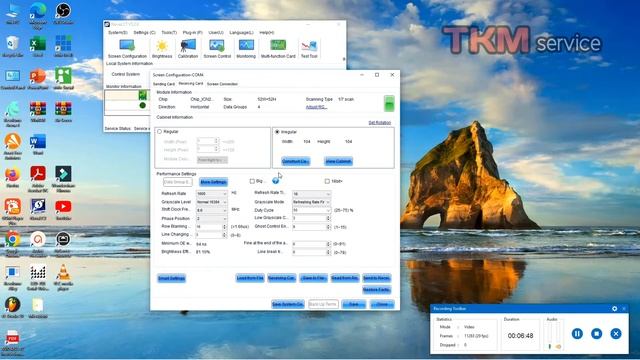Screen dimensions: 640x360
Task: Click the Adjust RG link
Action: pyautogui.click(x=316, y=107)
